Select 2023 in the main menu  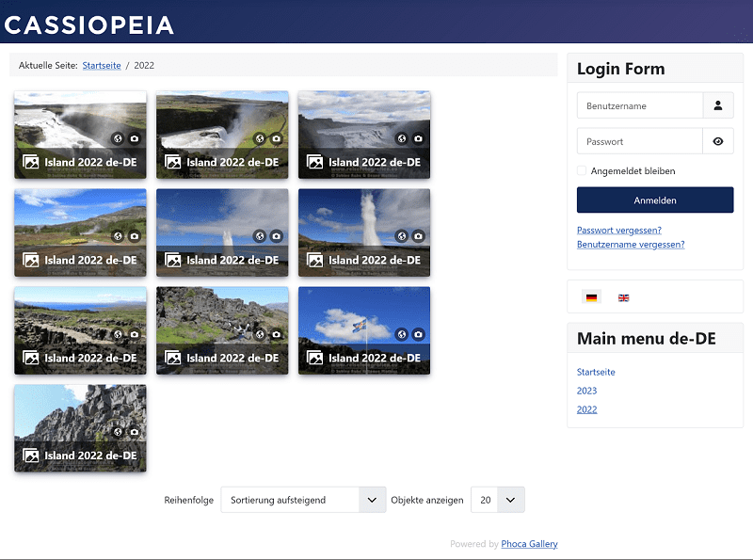pyautogui.click(x=586, y=391)
